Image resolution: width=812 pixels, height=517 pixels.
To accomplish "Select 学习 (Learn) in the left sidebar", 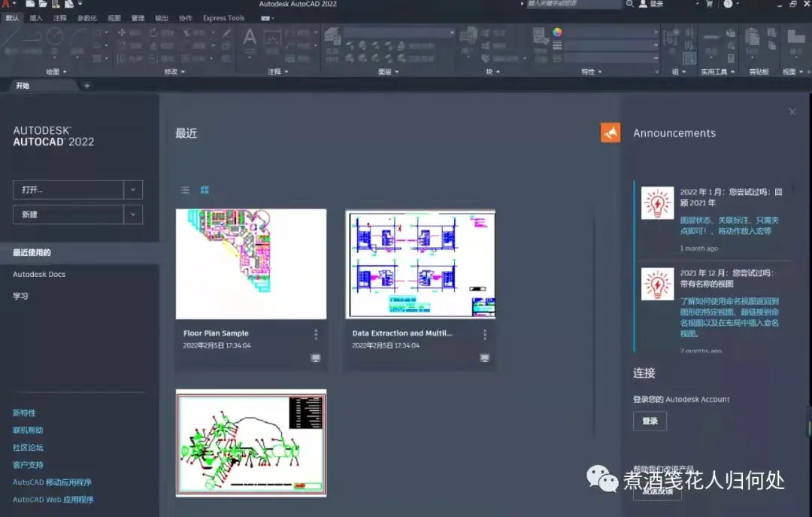I will pos(21,296).
